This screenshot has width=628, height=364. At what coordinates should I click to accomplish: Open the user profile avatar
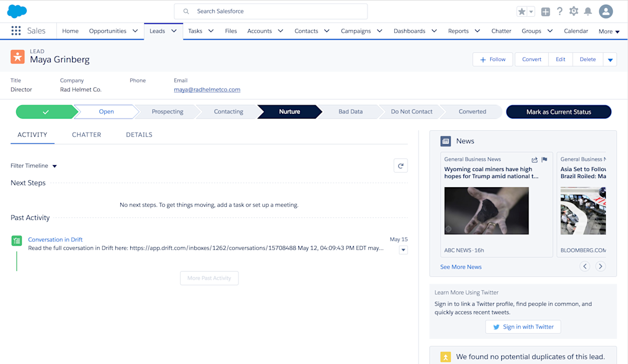coord(605,11)
